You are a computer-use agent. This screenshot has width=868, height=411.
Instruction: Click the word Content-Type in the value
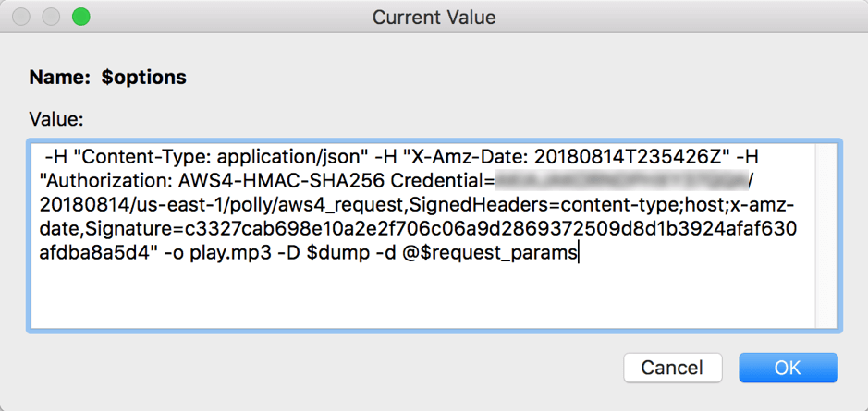point(146,157)
